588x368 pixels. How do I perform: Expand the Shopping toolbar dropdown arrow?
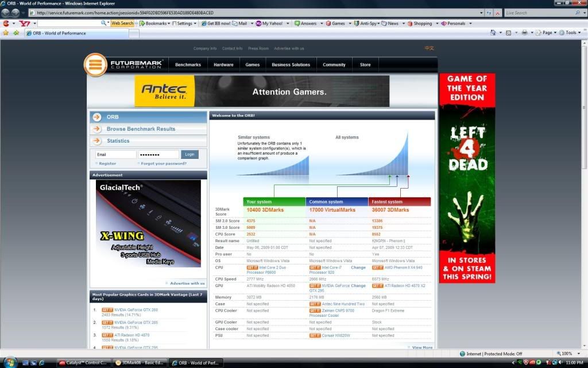pyautogui.click(x=437, y=23)
